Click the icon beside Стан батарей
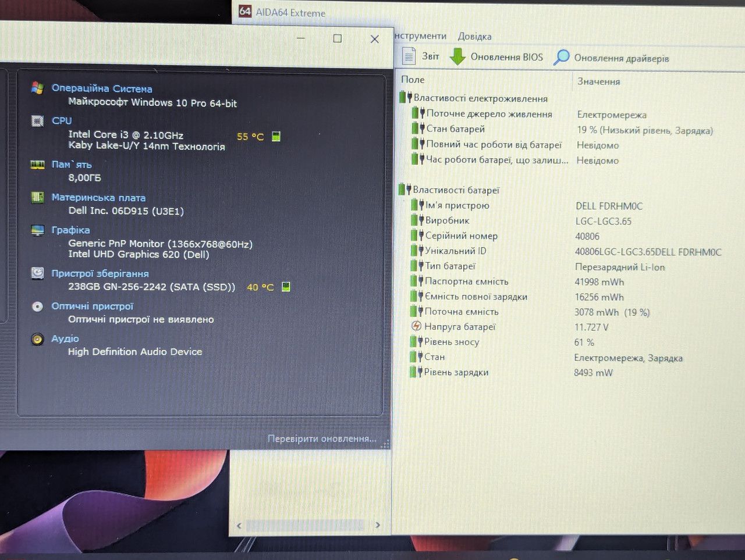The image size is (745, 560). [x=418, y=128]
